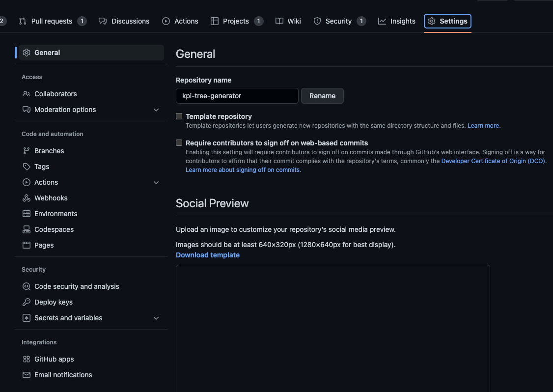Click the Rename button

(322, 96)
